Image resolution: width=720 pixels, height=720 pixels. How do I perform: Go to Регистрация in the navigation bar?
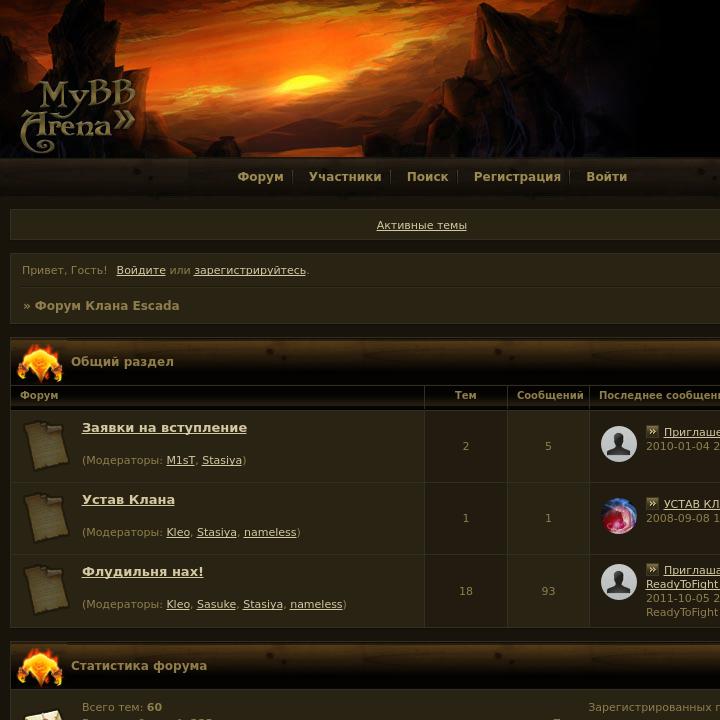[x=517, y=177]
